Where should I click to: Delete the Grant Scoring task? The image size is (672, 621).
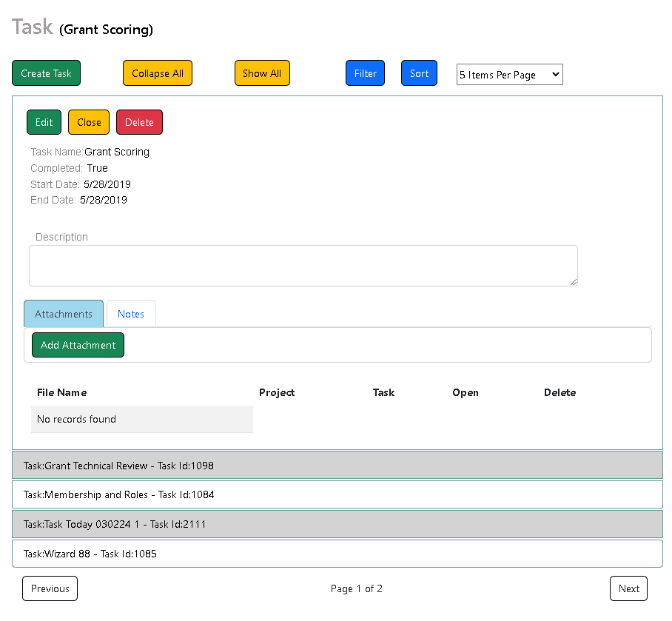click(x=139, y=122)
